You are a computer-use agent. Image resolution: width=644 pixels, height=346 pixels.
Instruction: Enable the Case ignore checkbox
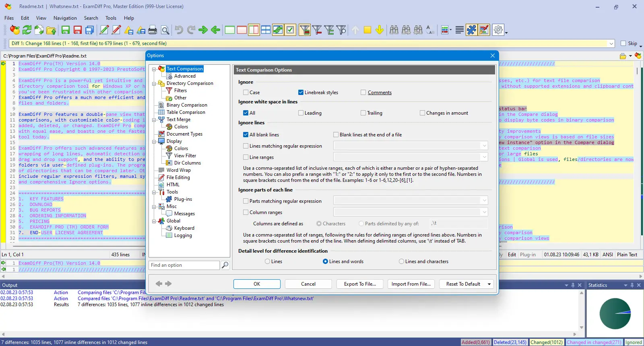pos(246,93)
